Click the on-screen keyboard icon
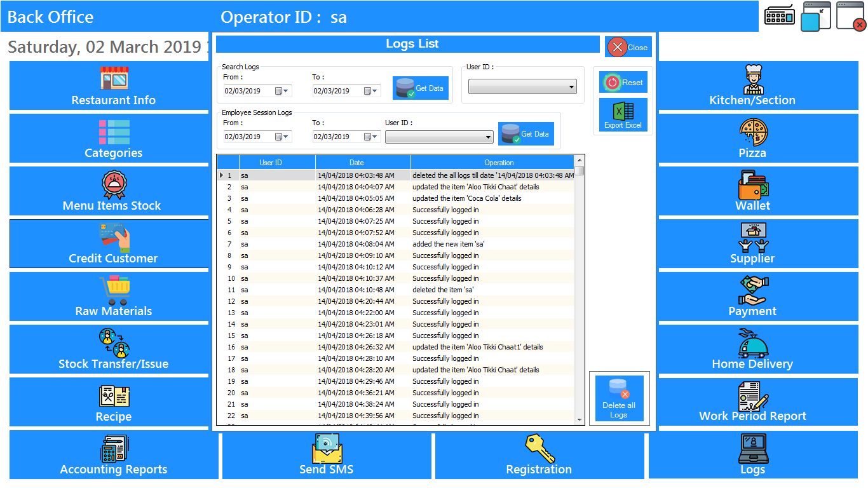The width and height of the screenshot is (868, 488). 780,16
